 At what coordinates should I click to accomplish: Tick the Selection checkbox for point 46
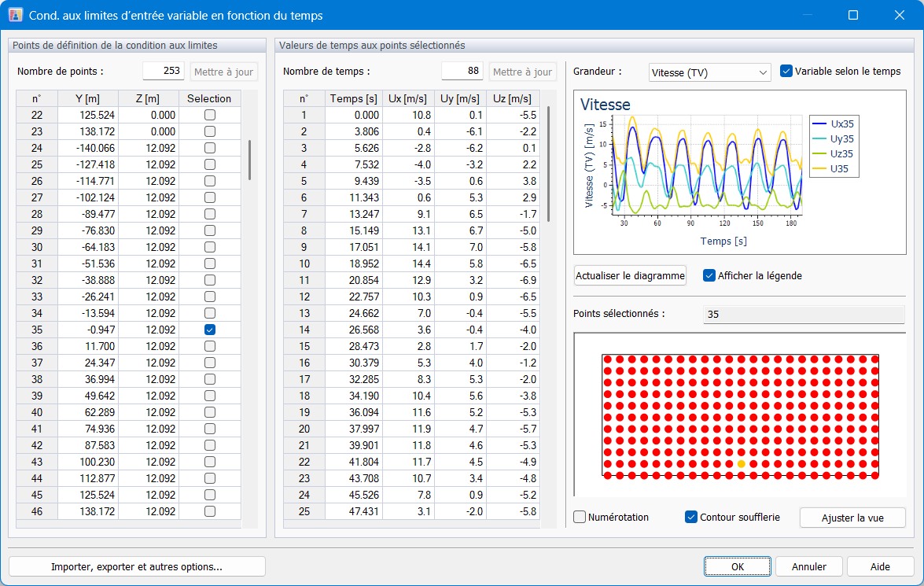click(x=210, y=511)
